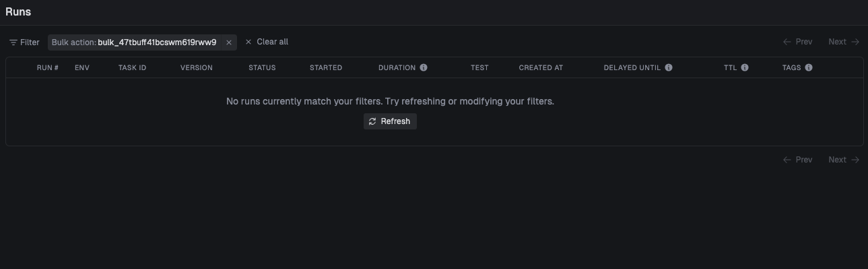Image resolution: width=868 pixels, height=269 pixels.
Task: Click the Refresh button
Action: tap(390, 121)
